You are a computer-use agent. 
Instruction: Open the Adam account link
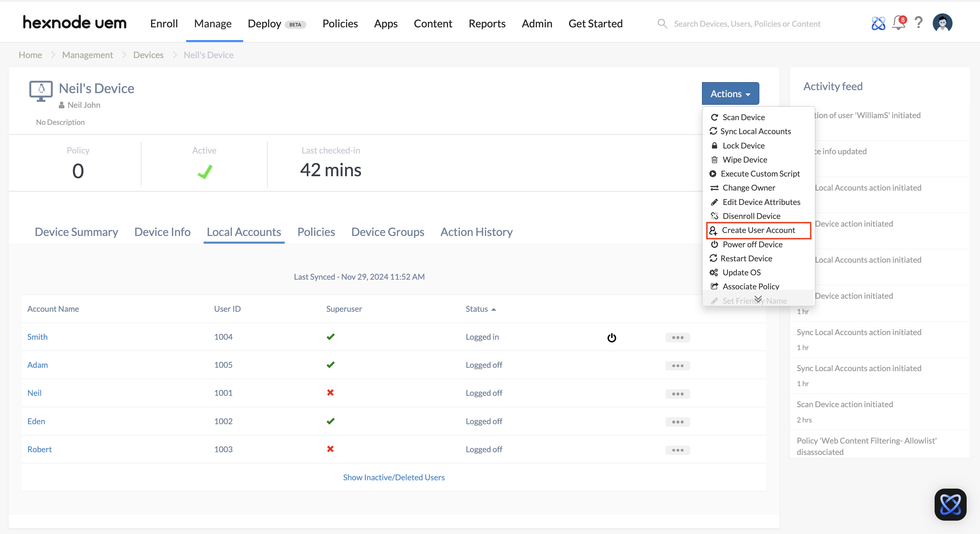pos(37,365)
